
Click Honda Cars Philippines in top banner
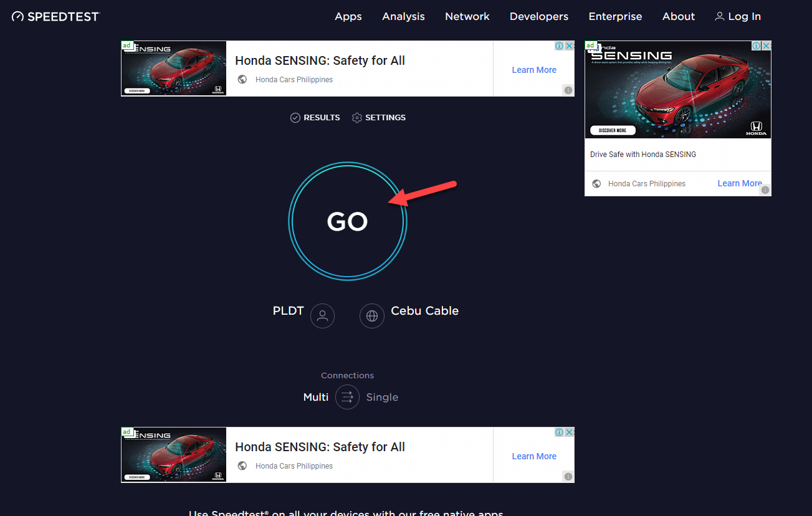pyautogui.click(x=294, y=80)
